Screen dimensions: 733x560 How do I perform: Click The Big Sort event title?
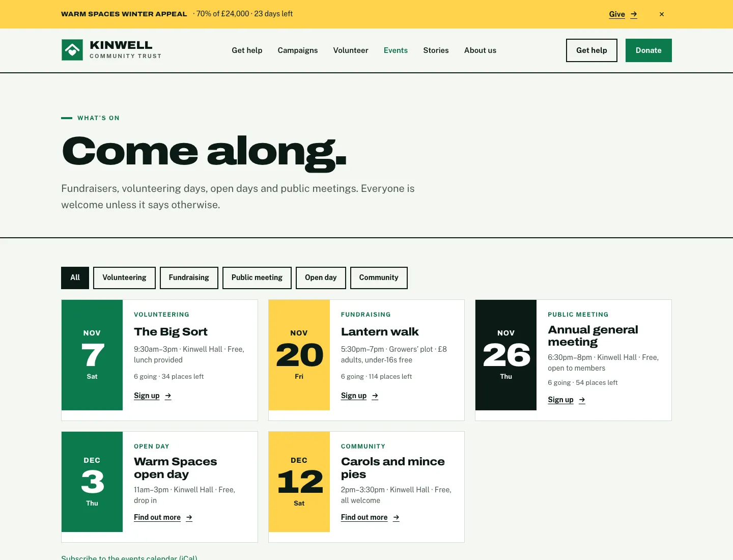tap(171, 332)
